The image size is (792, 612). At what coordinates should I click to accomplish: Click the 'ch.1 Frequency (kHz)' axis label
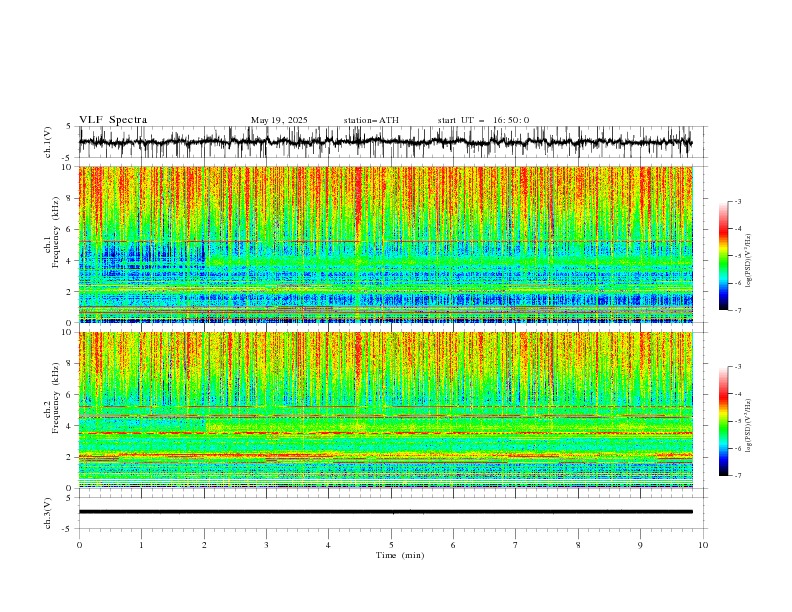[x=52, y=233]
